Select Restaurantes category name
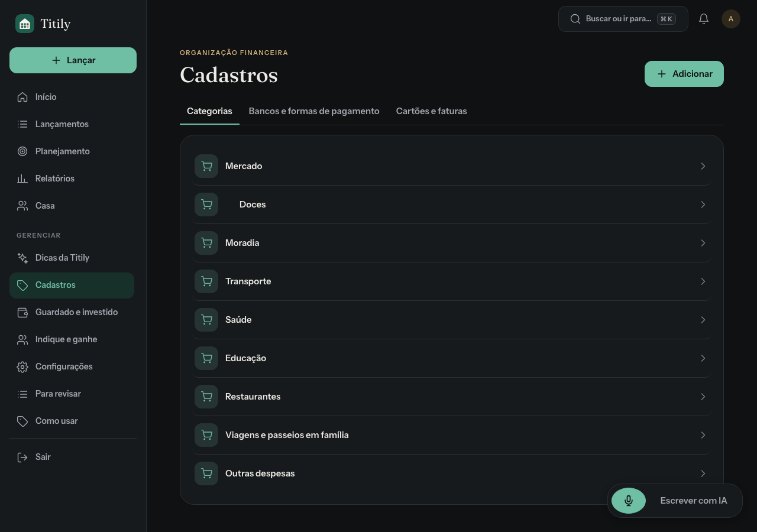Image resolution: width=757 pixels, height=532 pixels. click(253, 397)
